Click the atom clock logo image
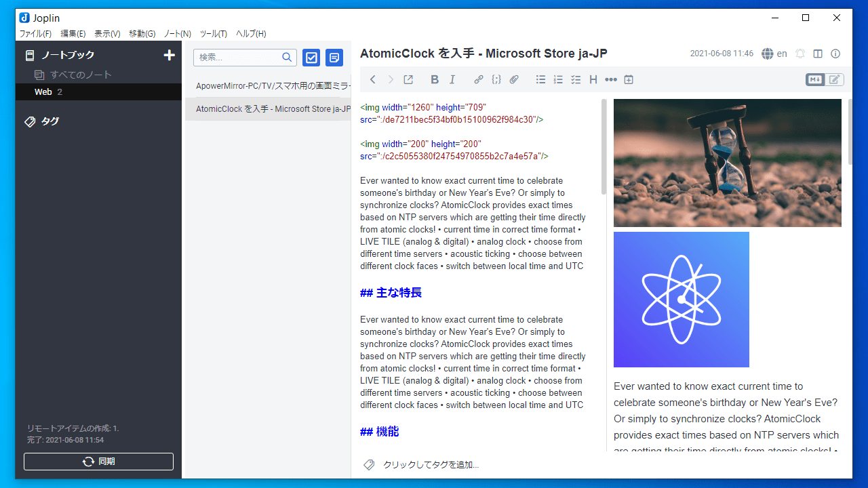Screen dimensions: 868x488 pos(682,300)
